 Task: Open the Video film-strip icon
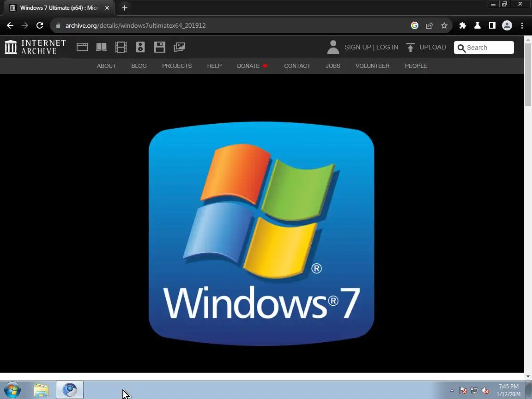121,47
